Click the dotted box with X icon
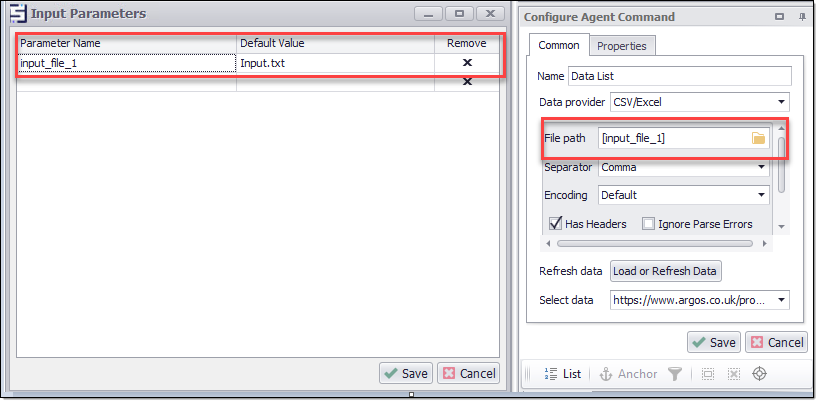This screenshot has height=403, width=819. 733,374
